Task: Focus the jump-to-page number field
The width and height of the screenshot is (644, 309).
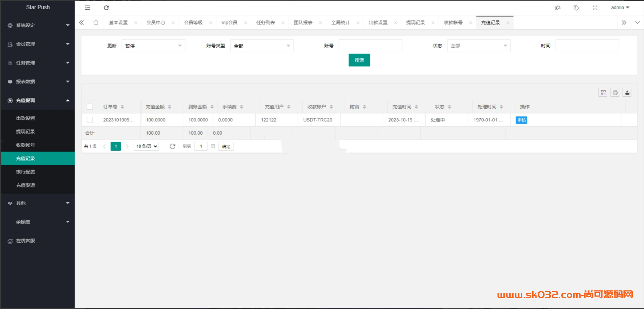Action: click(201, 146)
